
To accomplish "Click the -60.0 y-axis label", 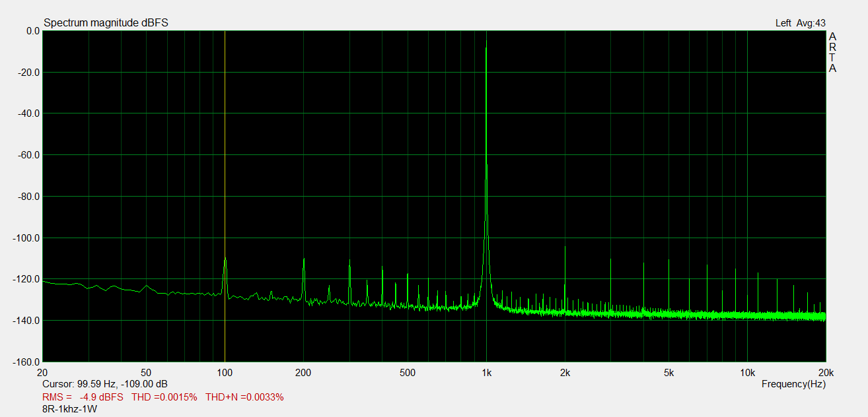I will coord(29,155).
